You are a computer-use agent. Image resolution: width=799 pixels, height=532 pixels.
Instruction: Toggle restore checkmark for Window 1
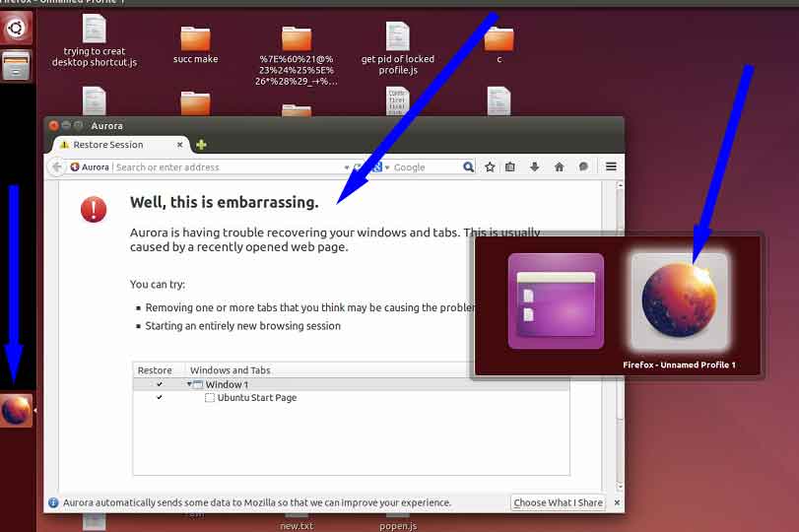(x=160, y=384)
